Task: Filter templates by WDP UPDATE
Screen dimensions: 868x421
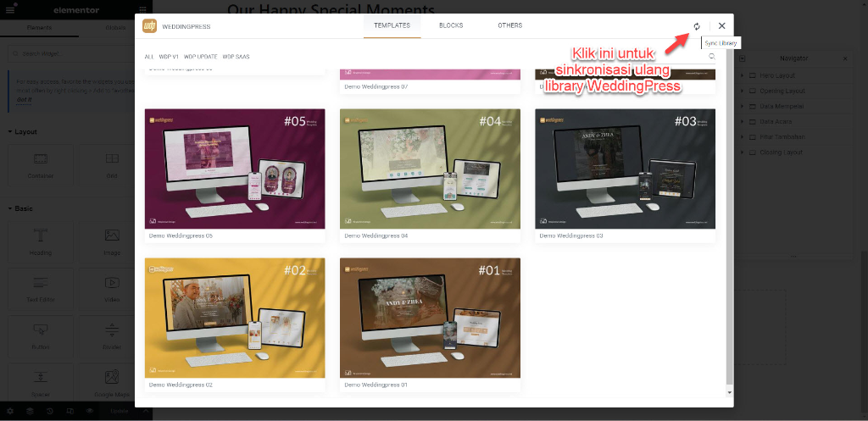Action: point(200,57)
